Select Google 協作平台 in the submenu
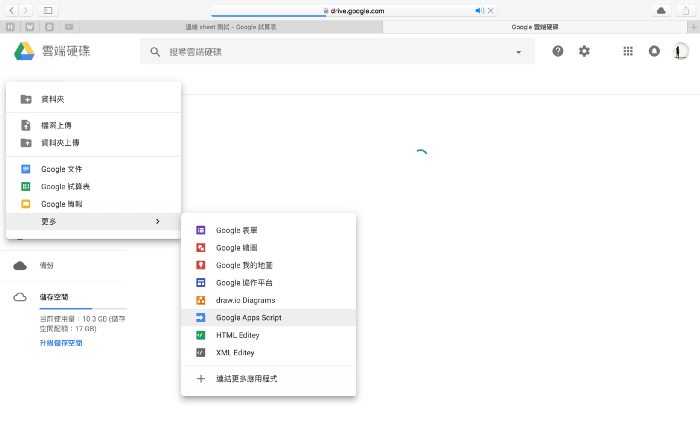 click(268, 283)
